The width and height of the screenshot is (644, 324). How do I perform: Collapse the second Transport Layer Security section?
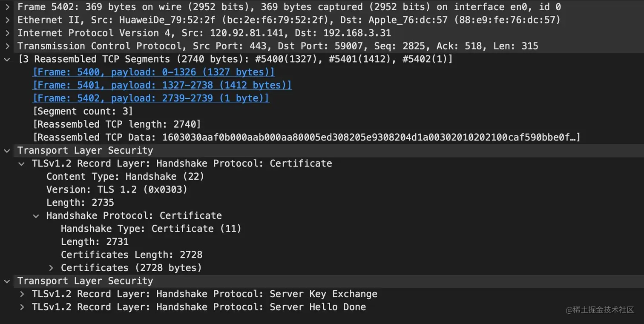click(7, 281)
